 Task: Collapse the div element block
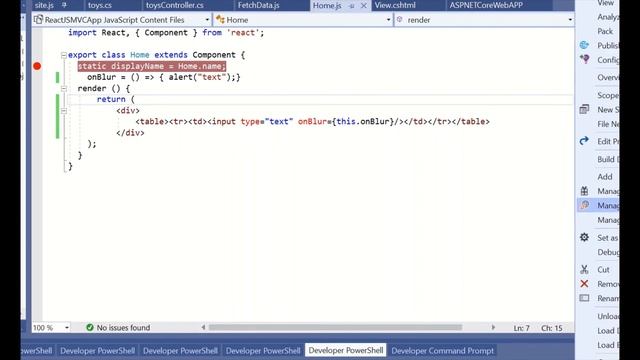[64, 111]
